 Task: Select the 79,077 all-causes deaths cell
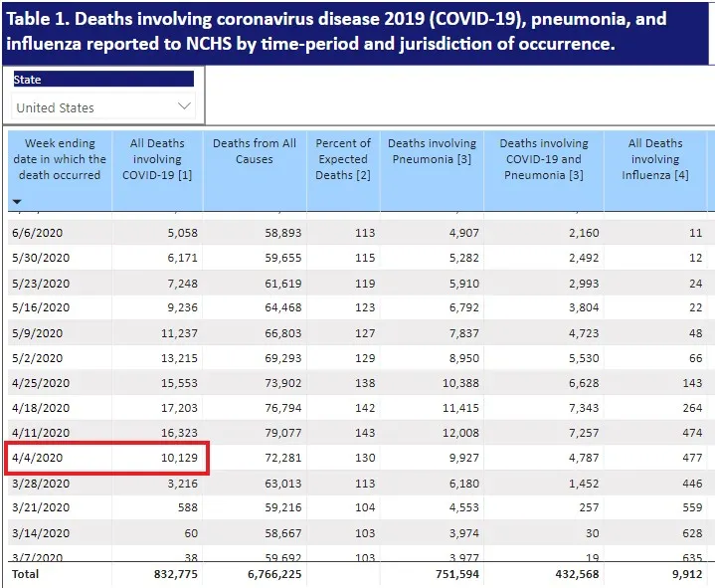273,433
